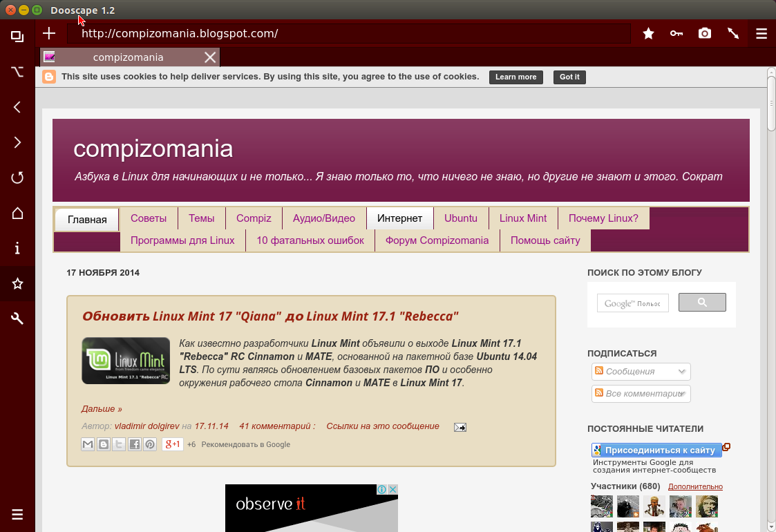Screen dimensions: 776x532
Task: Open Форум Compizomania tab
Action: click(437, 240)
